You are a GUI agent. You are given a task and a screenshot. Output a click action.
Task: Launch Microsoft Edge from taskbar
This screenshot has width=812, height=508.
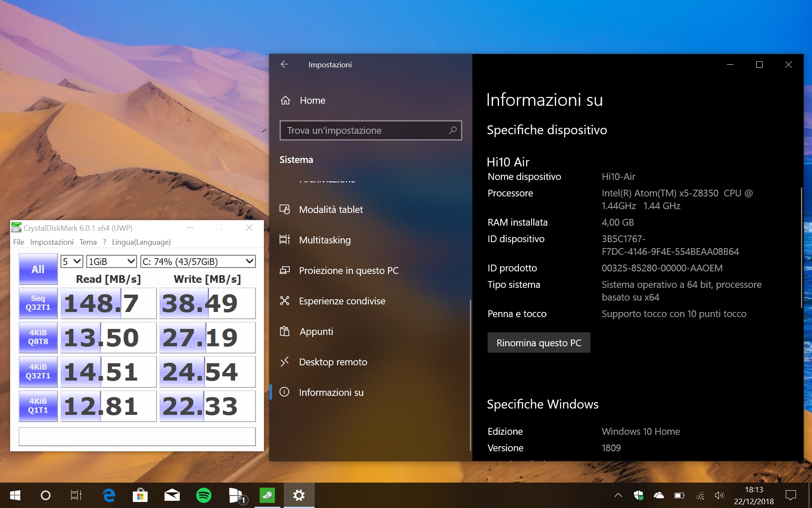coord(109,495)
